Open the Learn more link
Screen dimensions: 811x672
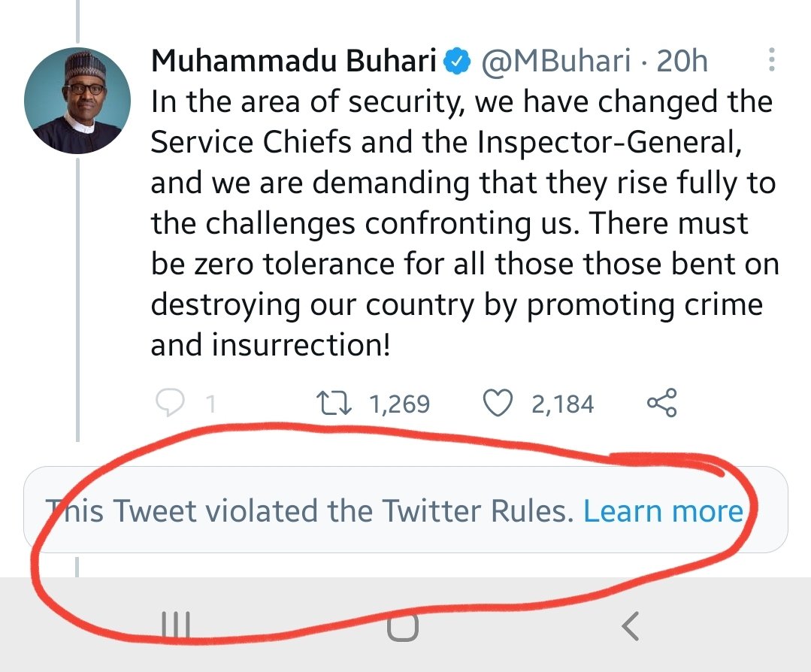coord(663,511)
